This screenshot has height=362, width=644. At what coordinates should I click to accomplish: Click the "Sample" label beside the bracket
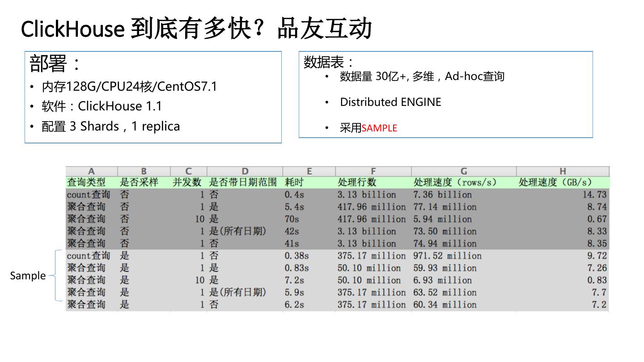click(x=28, y=276)
